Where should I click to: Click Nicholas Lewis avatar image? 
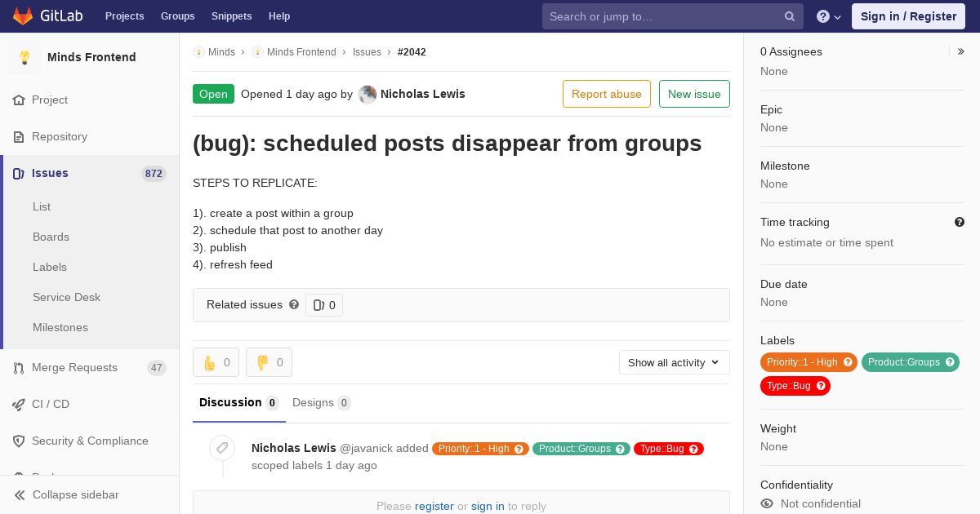click(x=367, y=94)
